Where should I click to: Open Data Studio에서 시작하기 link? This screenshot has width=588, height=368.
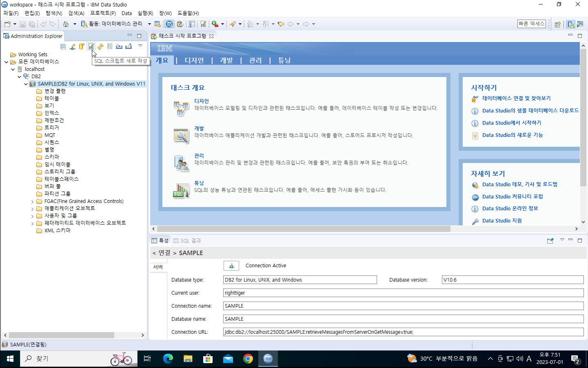point(512,123)
